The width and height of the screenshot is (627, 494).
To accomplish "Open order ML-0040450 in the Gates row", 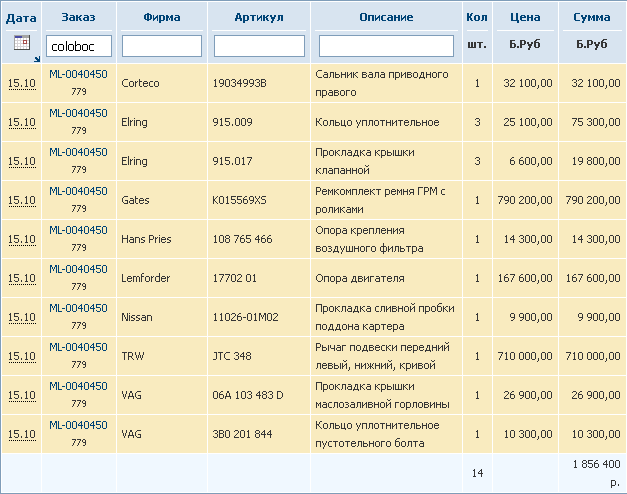I will (x=78, y=191).
